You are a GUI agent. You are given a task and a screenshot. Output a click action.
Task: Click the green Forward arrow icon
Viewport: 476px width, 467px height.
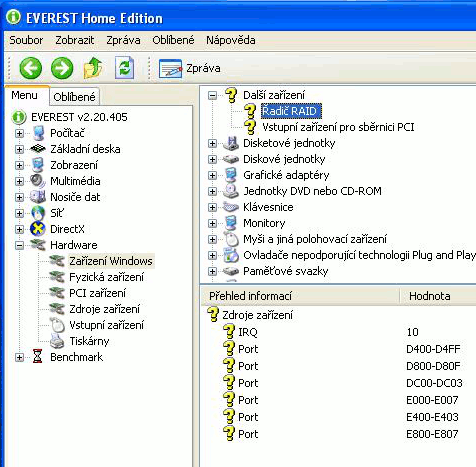tap(62, 68)
